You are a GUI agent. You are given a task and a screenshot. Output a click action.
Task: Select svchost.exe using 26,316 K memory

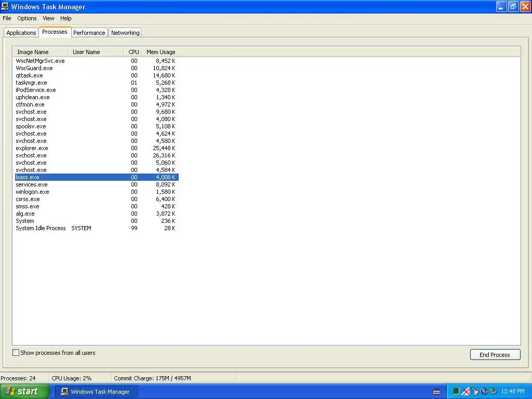[96, 156]
